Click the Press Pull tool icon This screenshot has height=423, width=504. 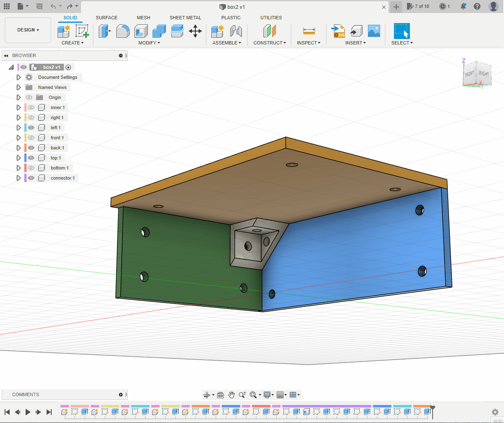click(104, 31)
